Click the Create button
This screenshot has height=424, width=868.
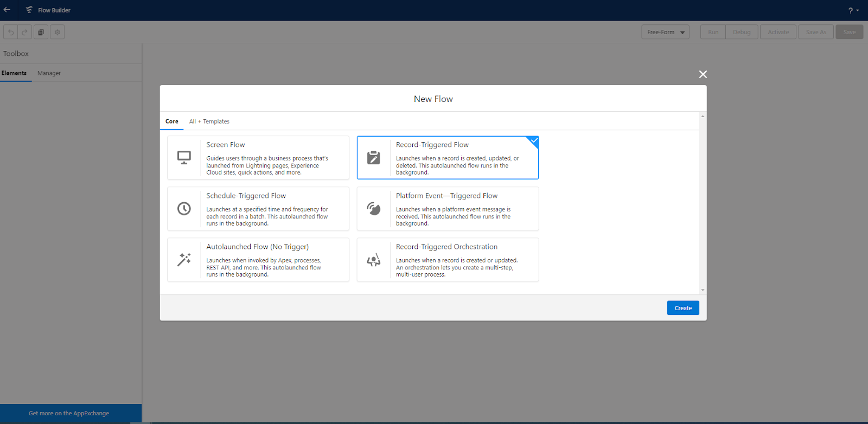683,308
